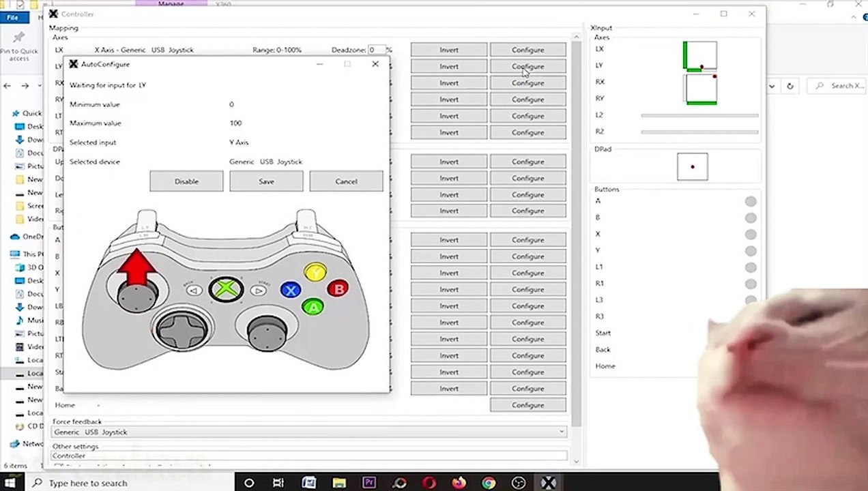This screenshot has width=868, height=491.
Task: Open Opera browser from the taskbar
Action: click(429, 483)
